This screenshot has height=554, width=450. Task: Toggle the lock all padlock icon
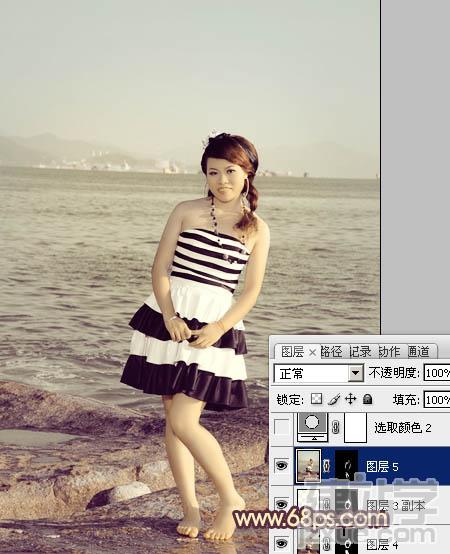tap(367, 399)
